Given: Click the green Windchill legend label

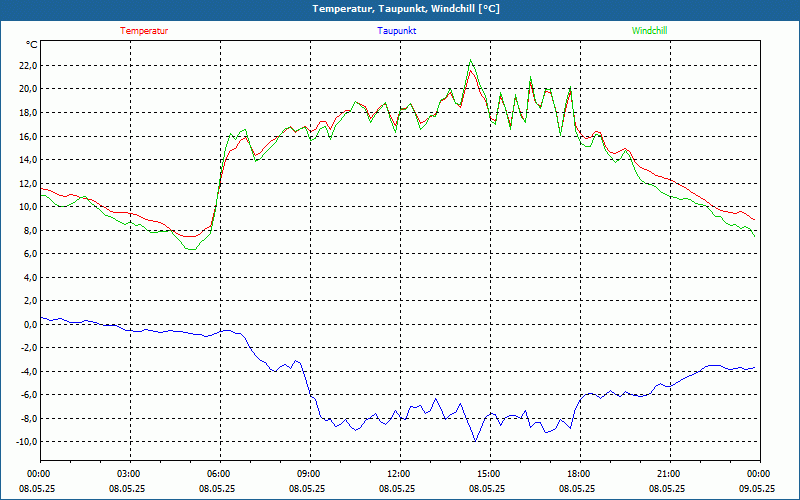Looking at the screenshot, I should (649, 31).
